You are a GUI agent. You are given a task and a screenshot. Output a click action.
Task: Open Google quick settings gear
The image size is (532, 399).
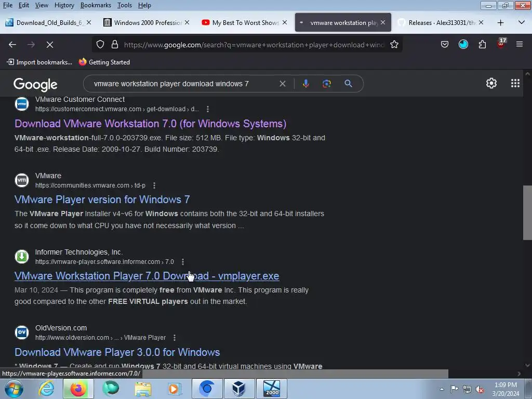coord(491,83)
